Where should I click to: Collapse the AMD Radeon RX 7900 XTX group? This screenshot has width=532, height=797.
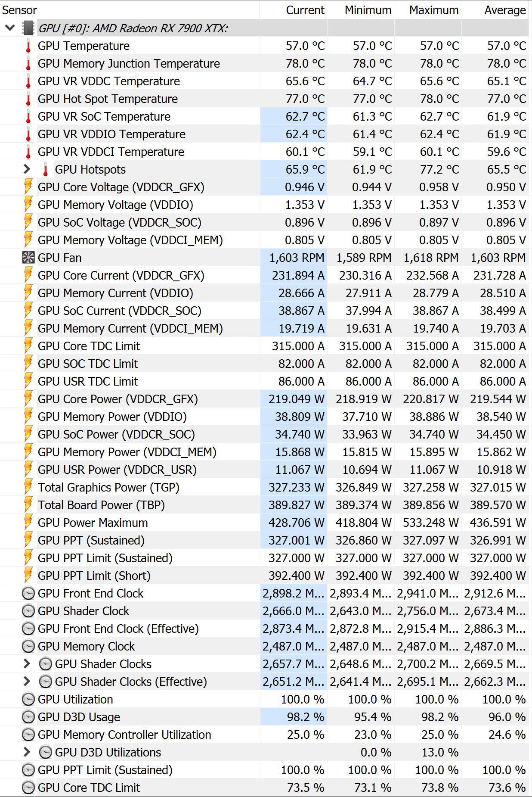click(10, 28)
